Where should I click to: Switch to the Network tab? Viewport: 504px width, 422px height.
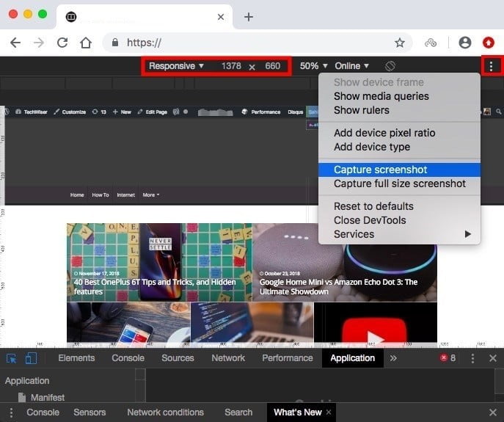(228, 358)
